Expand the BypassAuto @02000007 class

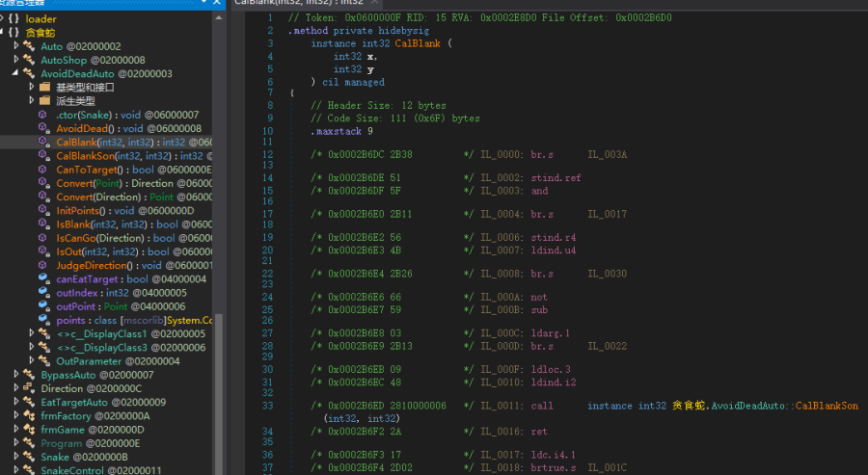pyautogui.click(x=16, y=375)
